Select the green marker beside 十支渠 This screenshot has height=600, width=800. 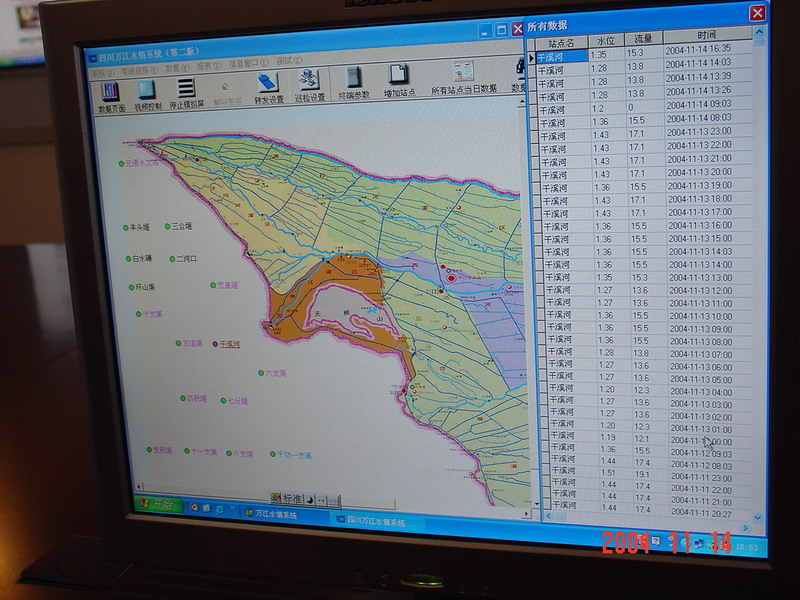[x=138, y=314]
